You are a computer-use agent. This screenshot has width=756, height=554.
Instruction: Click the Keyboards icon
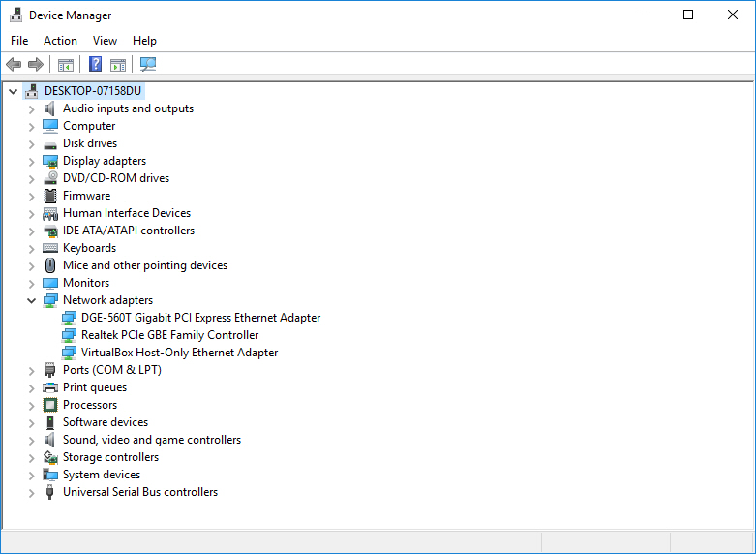50,248
